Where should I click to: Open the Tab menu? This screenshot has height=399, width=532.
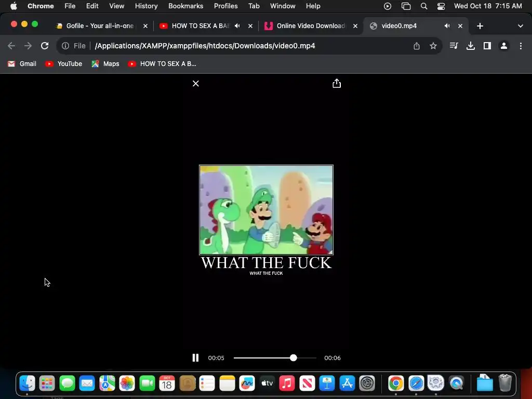(254, 6)
